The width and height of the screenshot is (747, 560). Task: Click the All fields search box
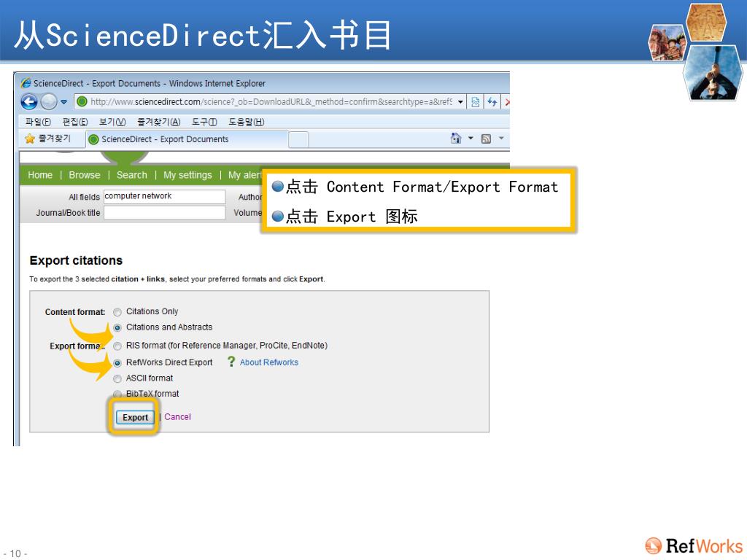click(x=164, y=196)
